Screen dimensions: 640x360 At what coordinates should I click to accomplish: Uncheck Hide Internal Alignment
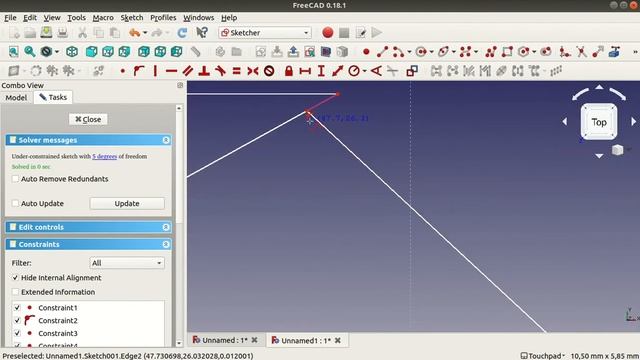[x=16, y=278]
